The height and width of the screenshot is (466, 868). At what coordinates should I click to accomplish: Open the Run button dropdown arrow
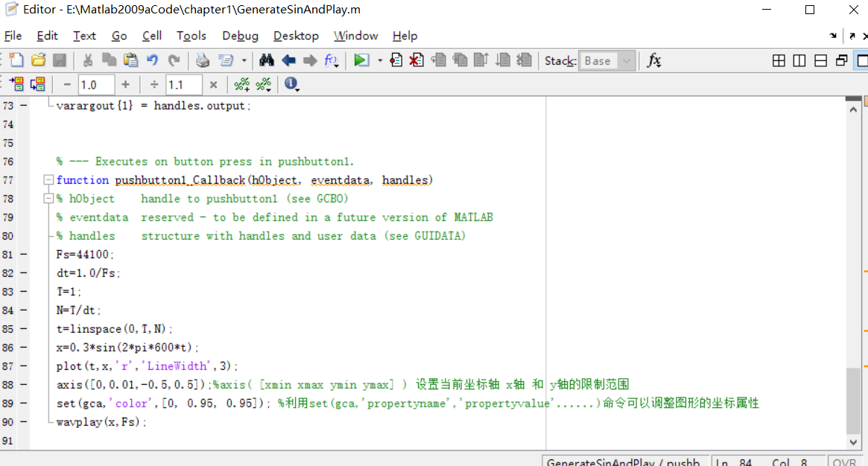[379, 60]
